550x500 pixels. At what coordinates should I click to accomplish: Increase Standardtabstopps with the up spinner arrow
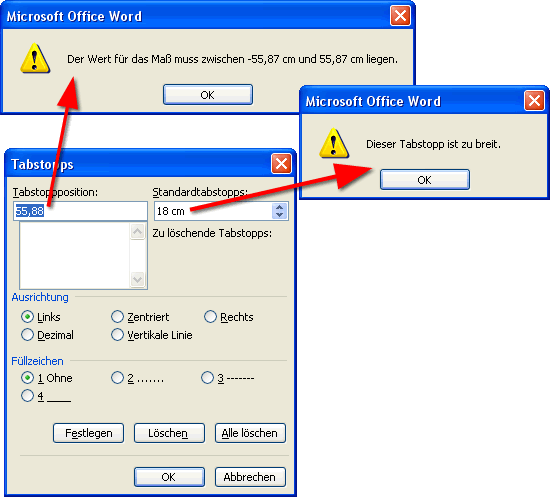click(x=280, y=207)
